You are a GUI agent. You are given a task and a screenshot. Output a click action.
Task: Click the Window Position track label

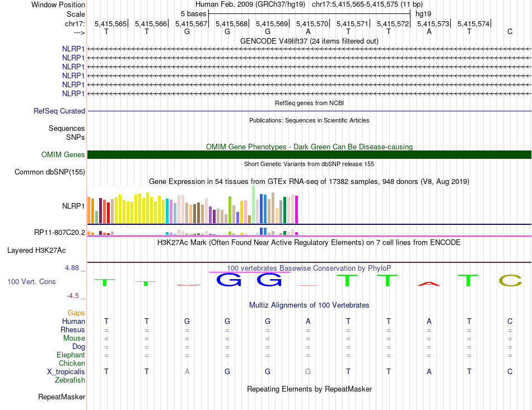tap(58, 4)
